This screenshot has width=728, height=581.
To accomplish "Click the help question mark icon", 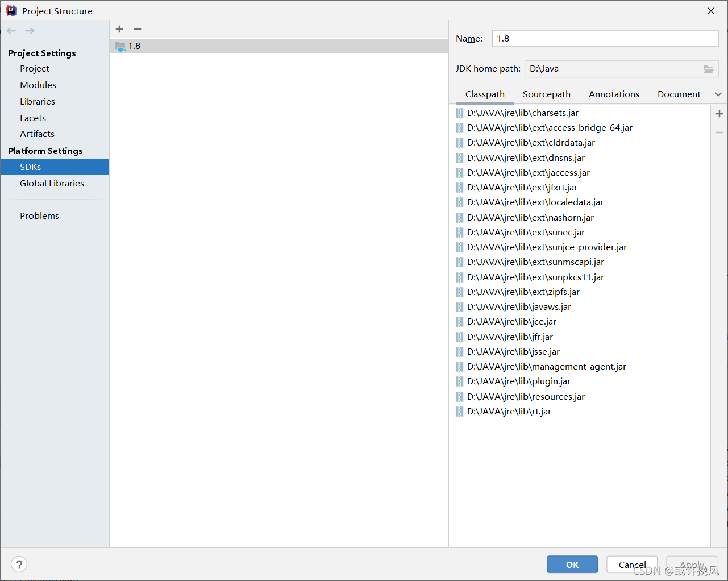I will click(19, 564).
